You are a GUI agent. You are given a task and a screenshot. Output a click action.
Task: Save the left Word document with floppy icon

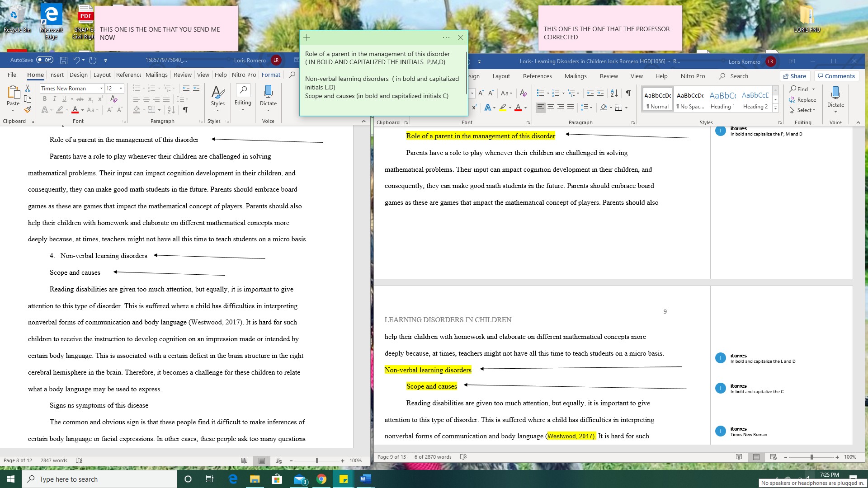64,60
